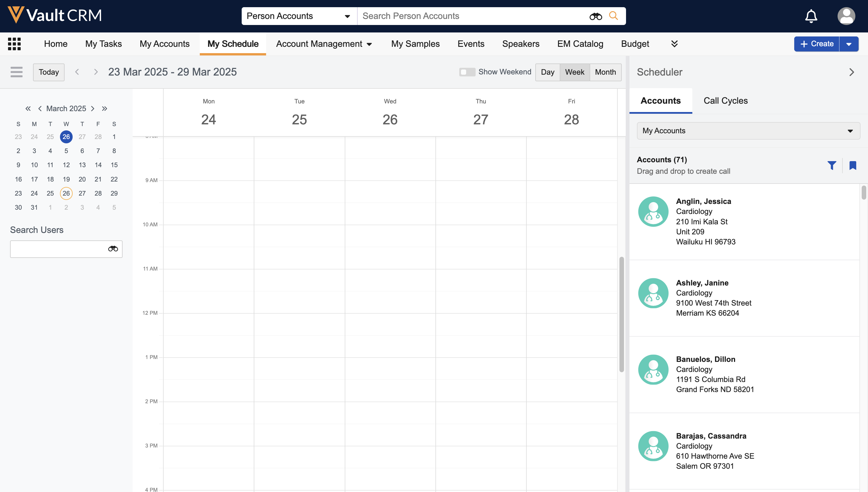
Task: Toggle the hamburger sidebar menu icon
Action: (17, 72)
